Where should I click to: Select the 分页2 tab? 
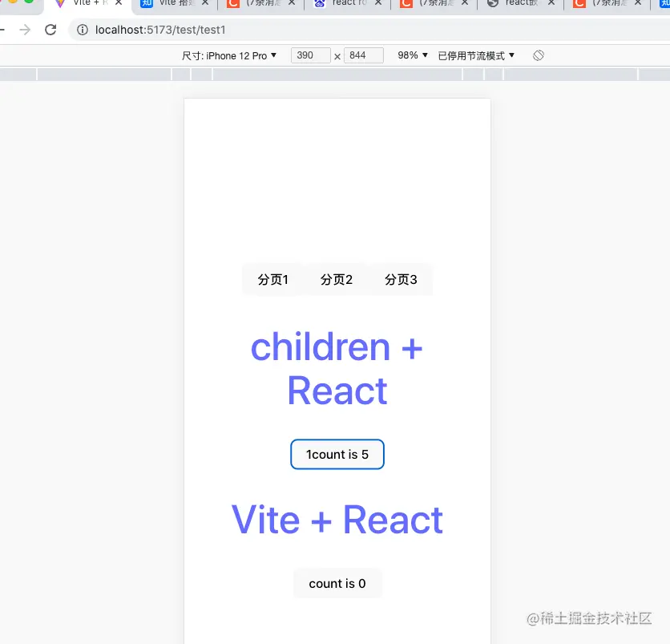pos(337,280)
